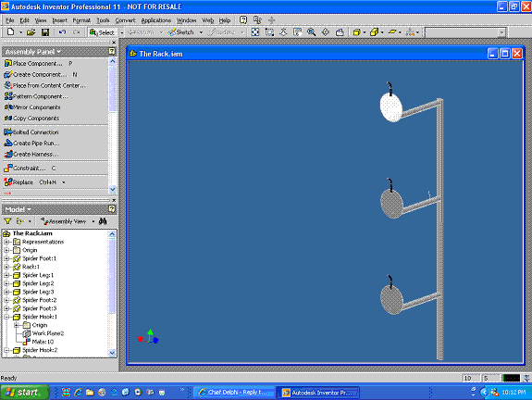Click Autodesk Inventor taskbar button
The image size is (532, 400).
[318, 393]
